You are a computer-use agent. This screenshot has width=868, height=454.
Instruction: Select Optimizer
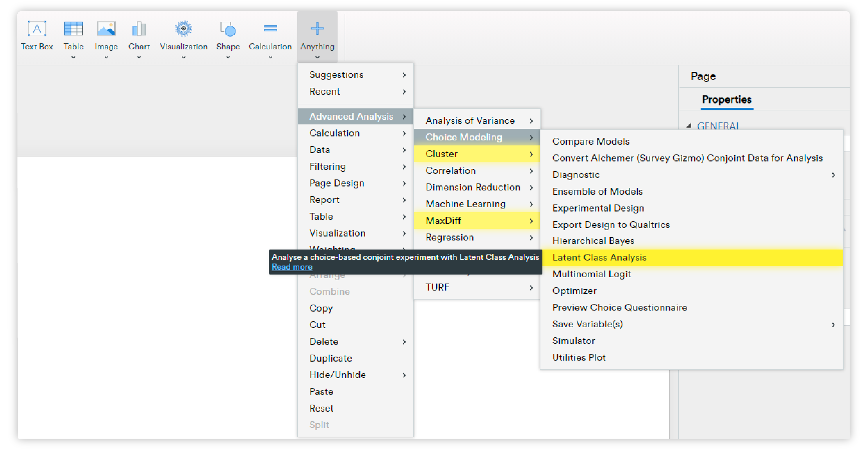point(692,291)
